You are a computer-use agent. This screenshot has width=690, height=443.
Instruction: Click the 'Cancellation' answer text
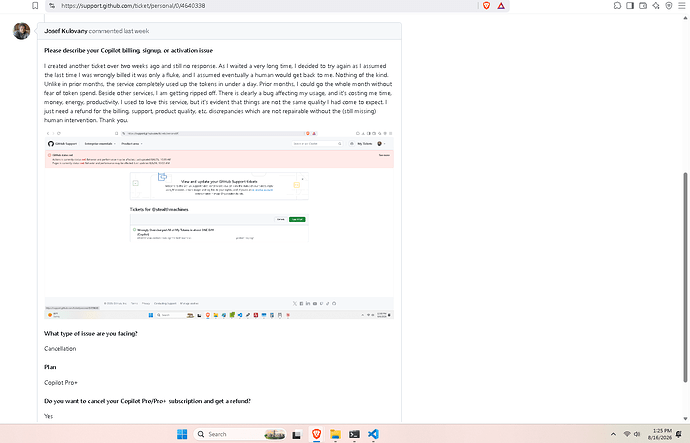(60, 348)
